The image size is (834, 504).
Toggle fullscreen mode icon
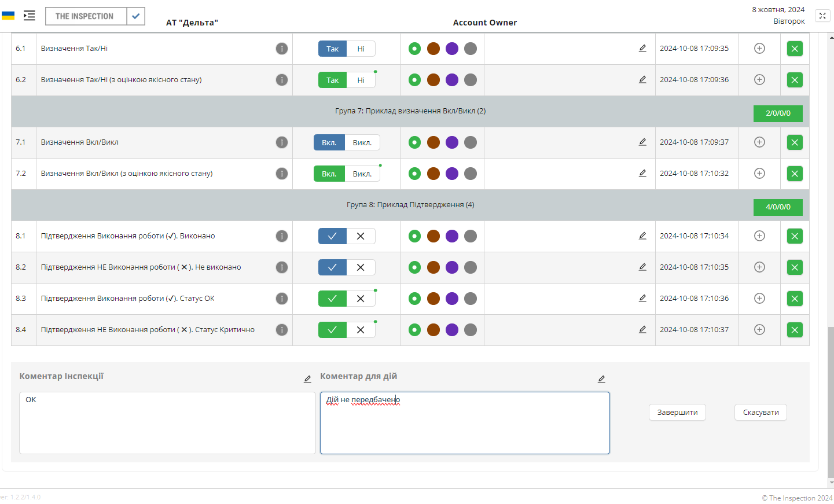[822, 16]
